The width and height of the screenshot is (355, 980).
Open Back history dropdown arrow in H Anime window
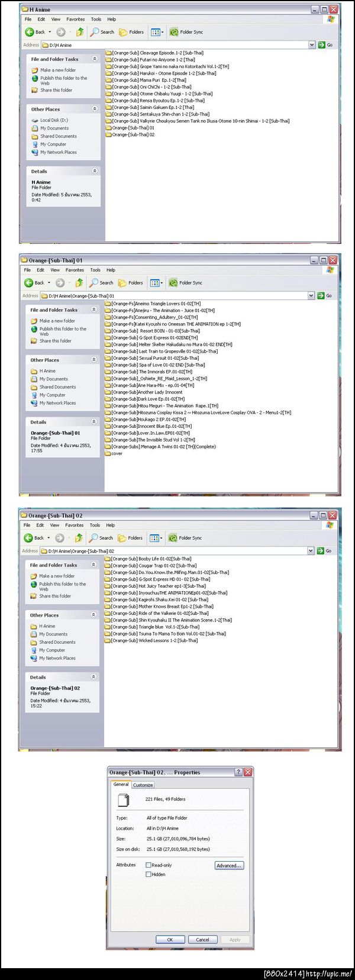coord(50,32)
